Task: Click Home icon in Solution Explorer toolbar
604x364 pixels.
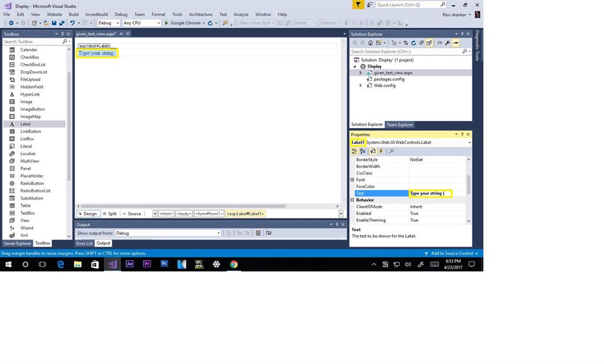Action: click(370, 42)
